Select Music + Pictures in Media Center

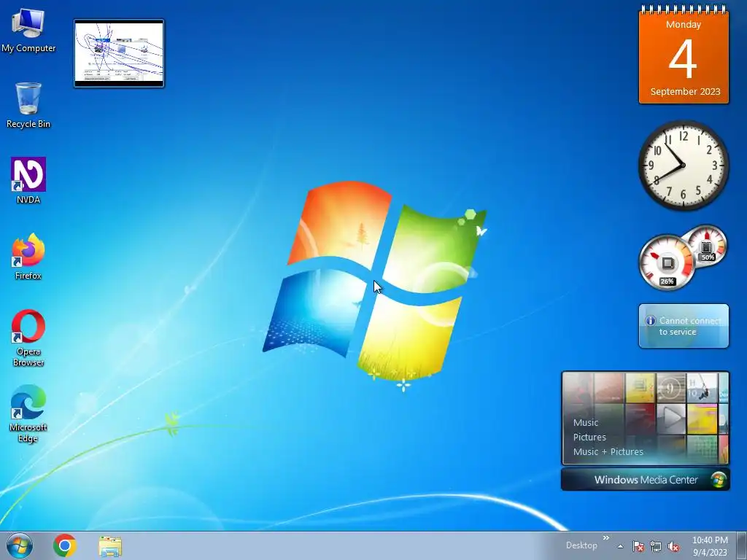click(608, 451)
